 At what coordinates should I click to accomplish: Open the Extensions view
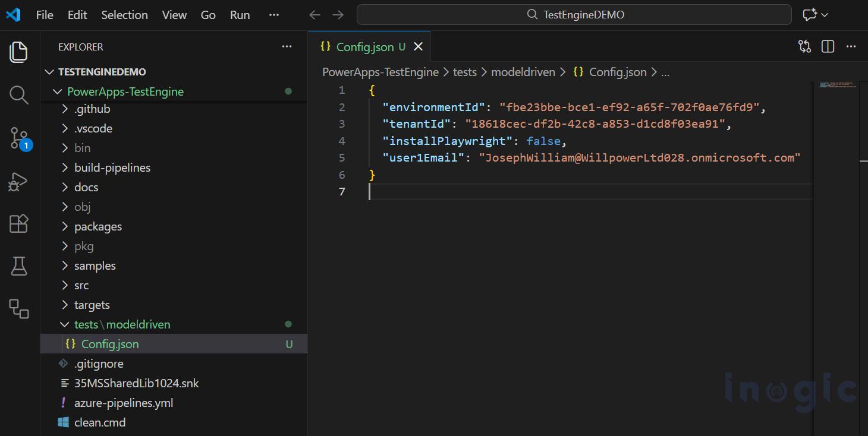pos(18,224)
